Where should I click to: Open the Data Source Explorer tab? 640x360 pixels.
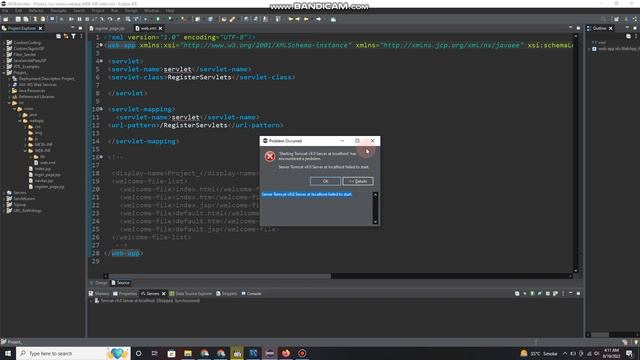(x=191, y=293)
